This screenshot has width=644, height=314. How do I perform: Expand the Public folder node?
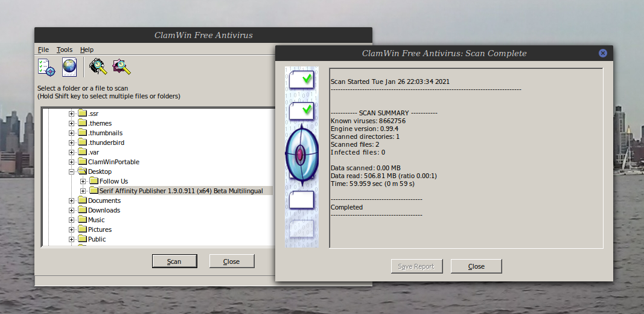[x=71, y=239]
